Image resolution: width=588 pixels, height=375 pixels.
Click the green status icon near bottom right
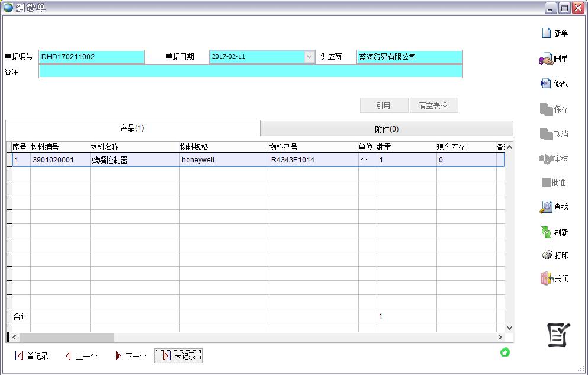pos(505,352)
